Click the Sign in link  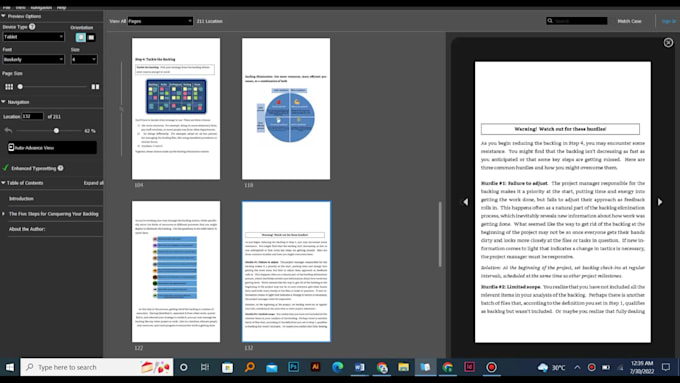(668, 21)
